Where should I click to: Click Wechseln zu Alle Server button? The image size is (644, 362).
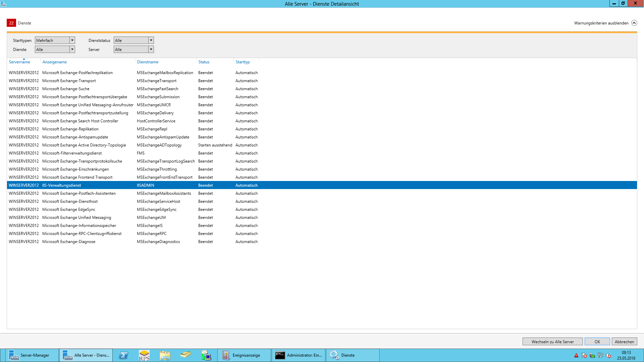(x=552, y=342)
